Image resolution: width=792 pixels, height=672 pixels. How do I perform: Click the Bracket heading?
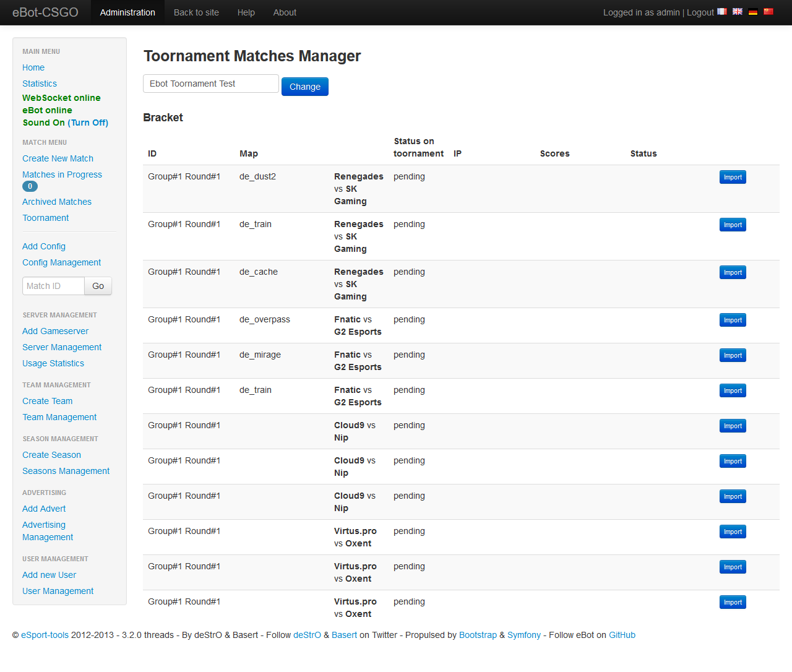coord(163,118)
